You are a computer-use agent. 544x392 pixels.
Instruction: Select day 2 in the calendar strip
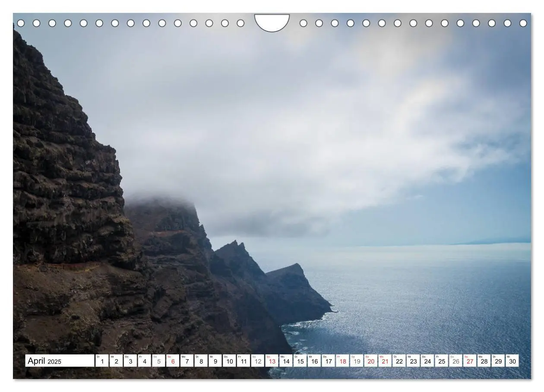point(116,361)
